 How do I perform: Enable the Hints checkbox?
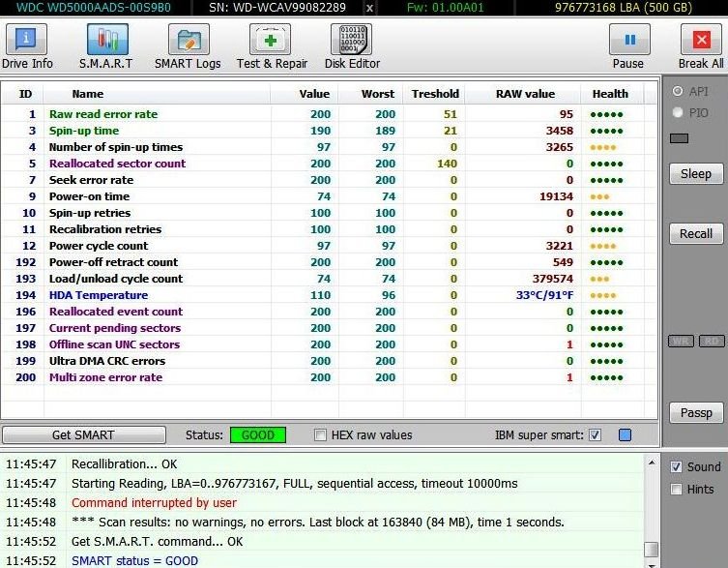[x=677, y=490]
